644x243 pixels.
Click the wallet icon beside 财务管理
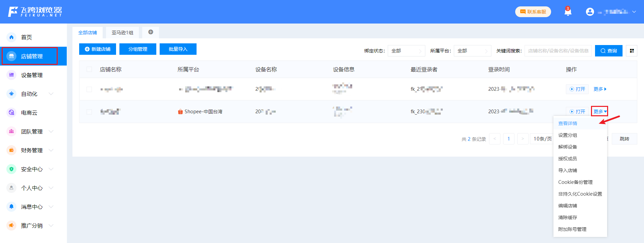pyautogui.click(x=11, y=150)
